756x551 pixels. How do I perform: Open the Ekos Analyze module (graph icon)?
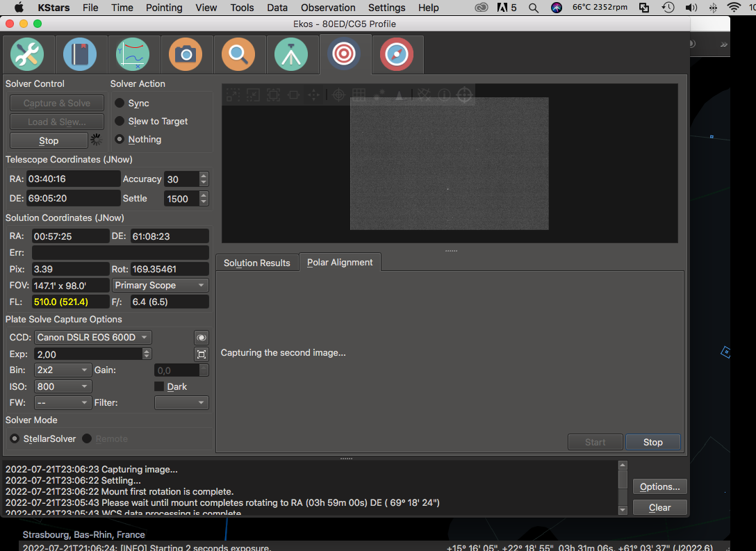[x=133, y=54]
